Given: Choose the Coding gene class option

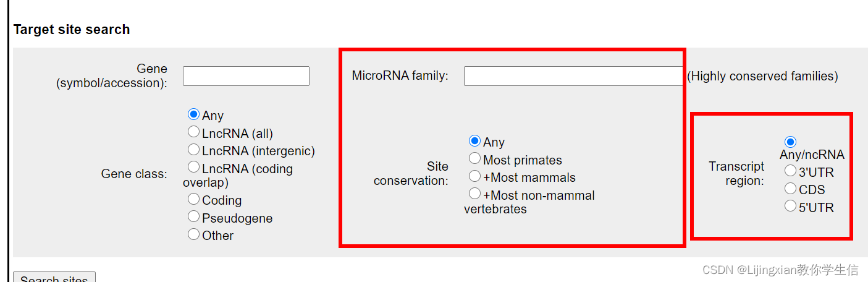Looking at the screenshot, I should tap(194, 199).
